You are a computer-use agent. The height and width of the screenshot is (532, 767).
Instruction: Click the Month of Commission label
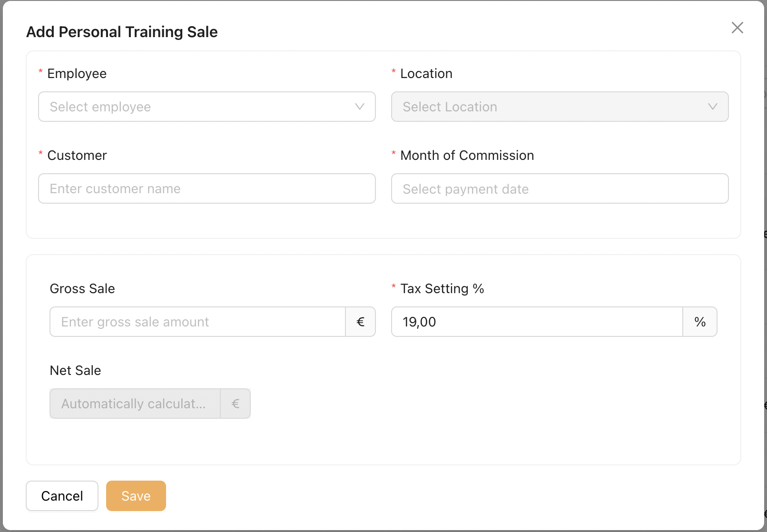(x=467, y=156)
